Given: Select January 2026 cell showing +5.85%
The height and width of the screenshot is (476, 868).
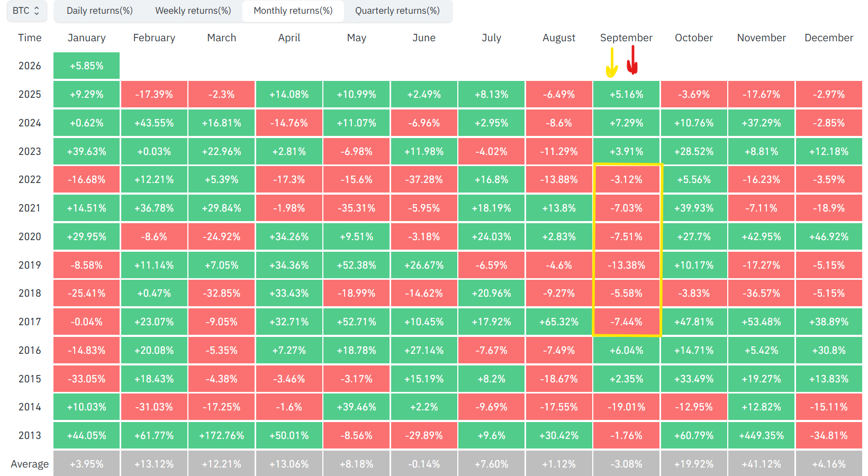Looking at the screenshot, I should coord(86,66).
